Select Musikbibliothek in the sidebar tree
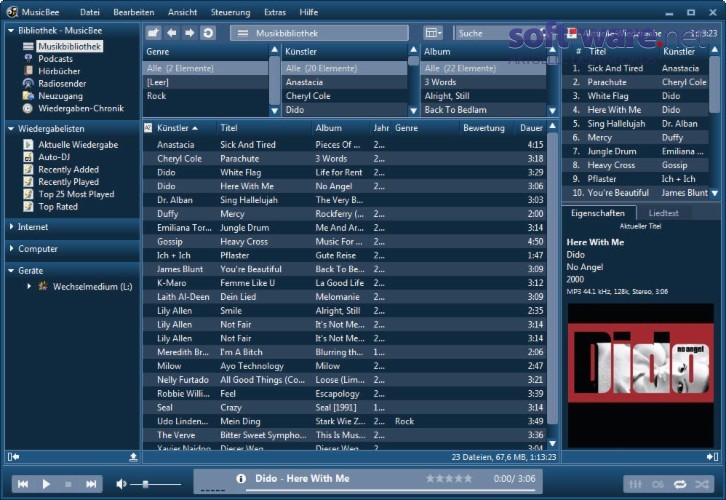The image size is (726, 500). [x=69, y=46]
